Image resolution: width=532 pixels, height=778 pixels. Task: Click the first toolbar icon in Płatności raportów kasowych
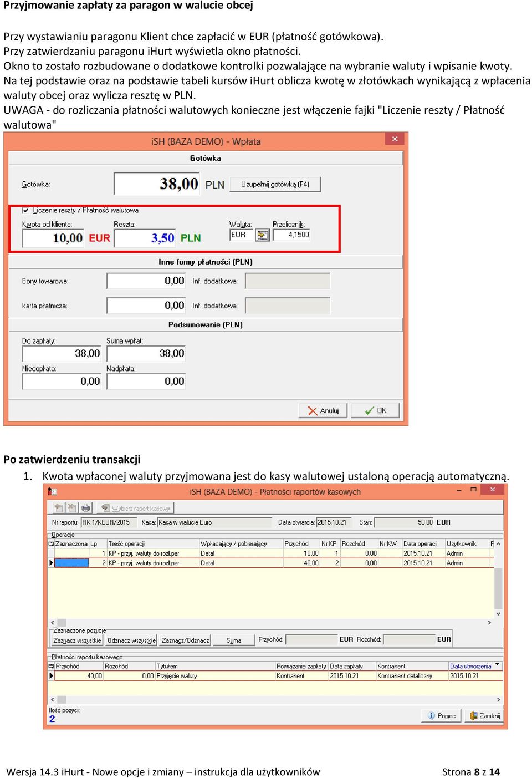[x=58, y=507]
